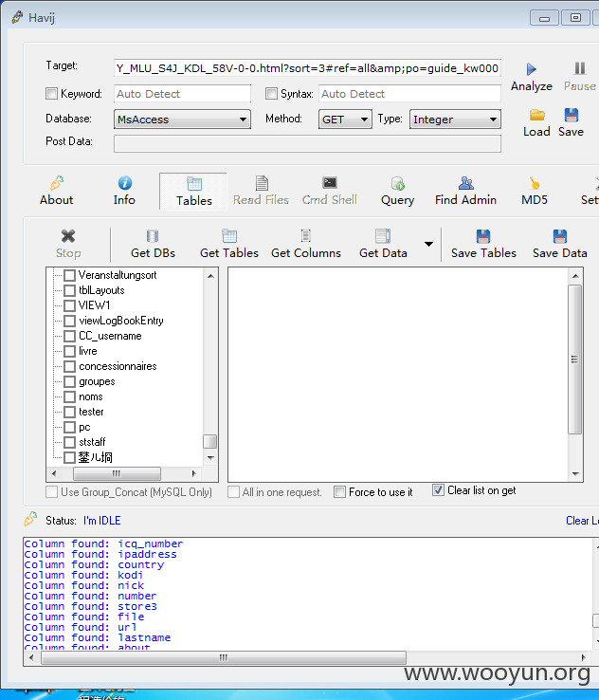Select log line Column found: nick

(84, 586)
